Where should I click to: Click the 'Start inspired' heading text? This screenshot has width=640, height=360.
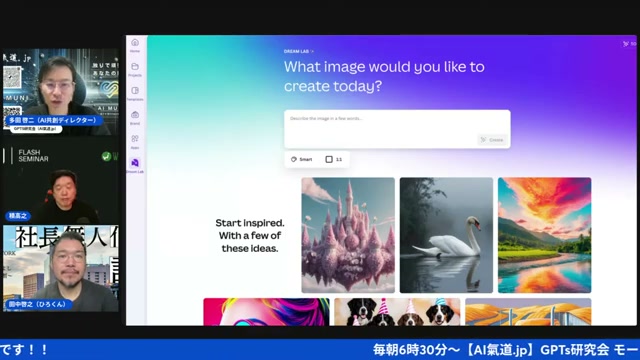point(250,236)
